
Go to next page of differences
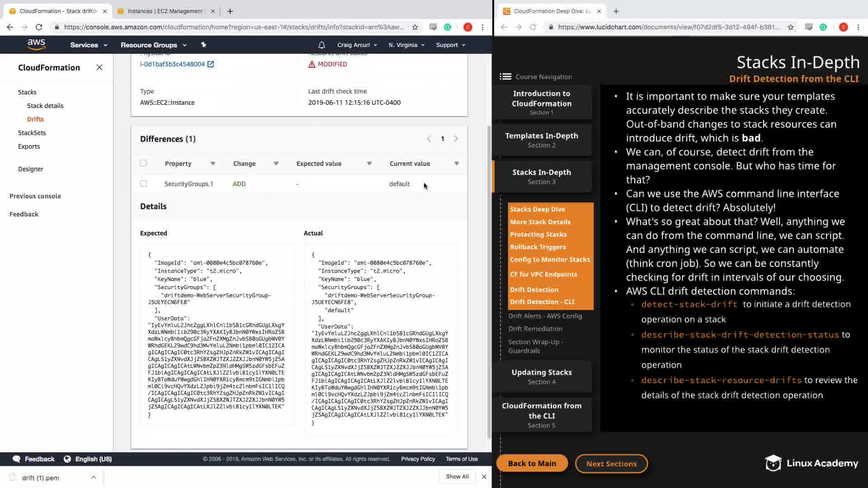(x=456, y=139)
